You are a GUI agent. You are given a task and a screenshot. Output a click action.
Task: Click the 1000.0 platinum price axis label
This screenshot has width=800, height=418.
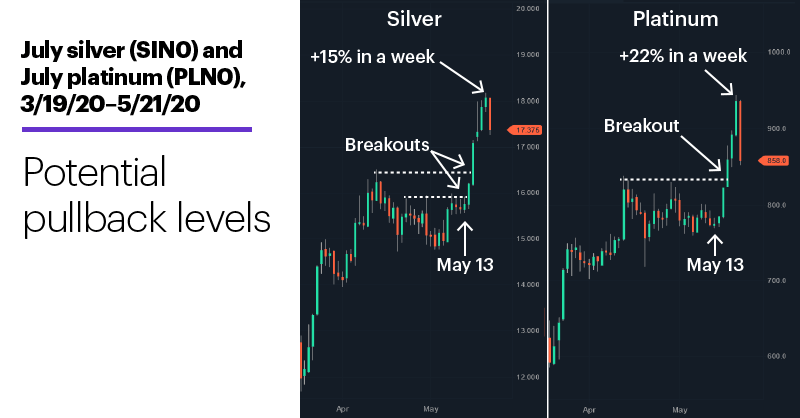coord(779,52)
